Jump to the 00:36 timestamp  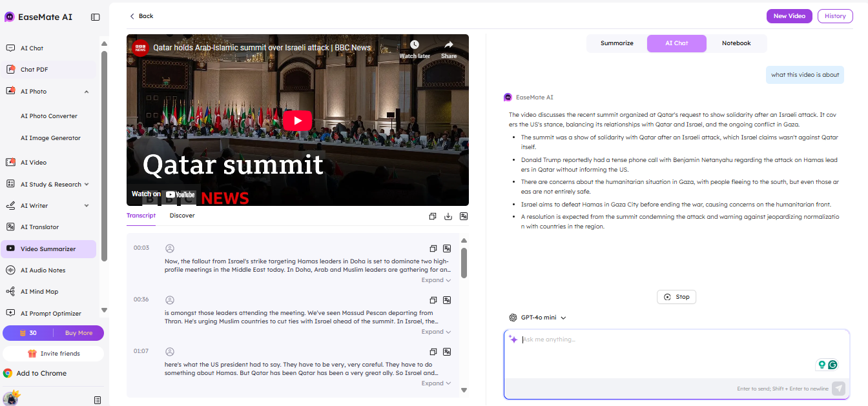pyautogui.click(x=141, y=299)
